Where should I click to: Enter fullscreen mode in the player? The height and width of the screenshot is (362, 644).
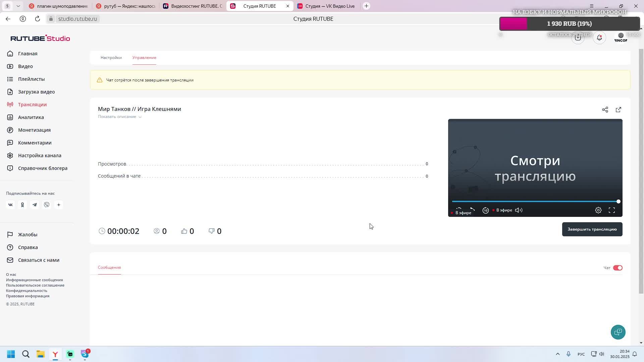click(611, 210)
